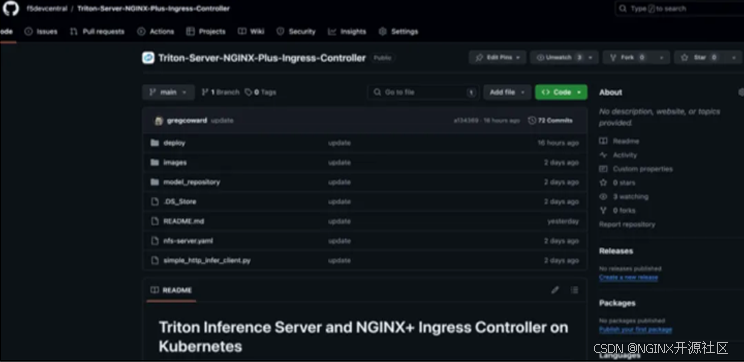744x362 pixels.
Task: Focus the 'Type / to search' field
Action: click(680, 9)
